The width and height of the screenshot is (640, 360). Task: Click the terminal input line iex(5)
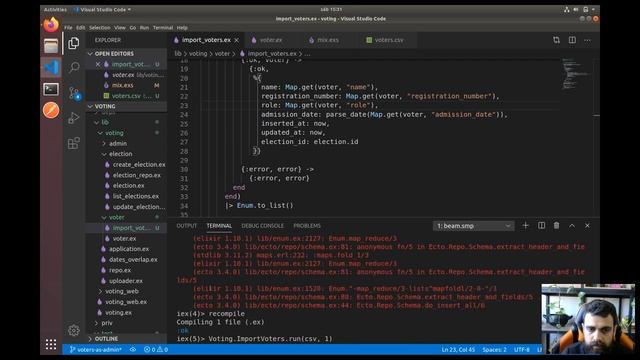coord(254,338)
